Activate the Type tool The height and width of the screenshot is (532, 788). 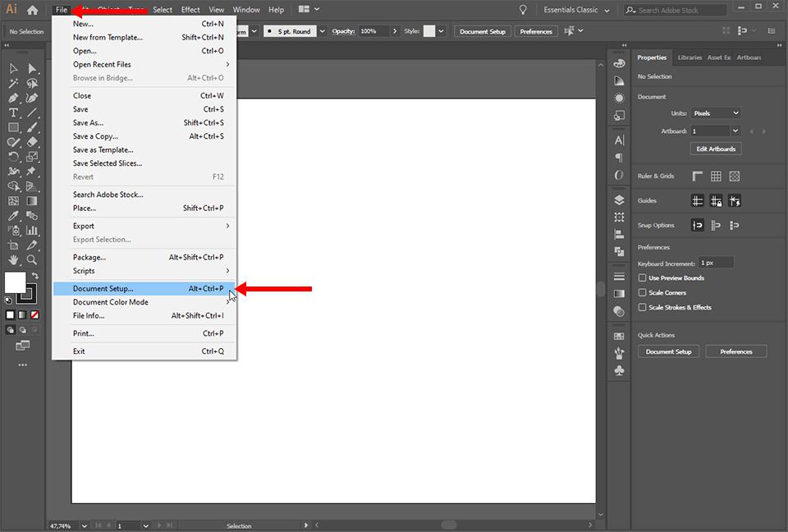[x=13, y=112]
